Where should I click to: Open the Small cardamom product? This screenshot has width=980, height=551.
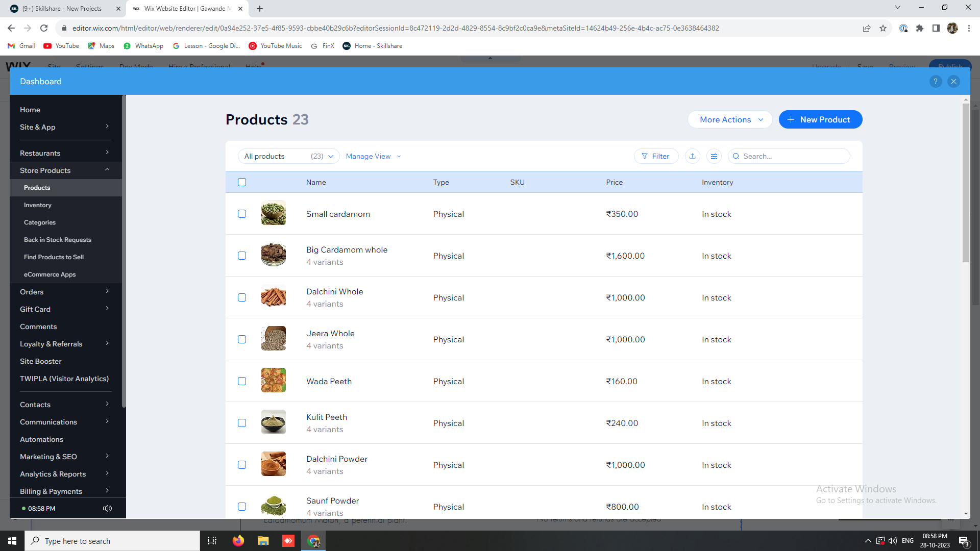[338, 214]
